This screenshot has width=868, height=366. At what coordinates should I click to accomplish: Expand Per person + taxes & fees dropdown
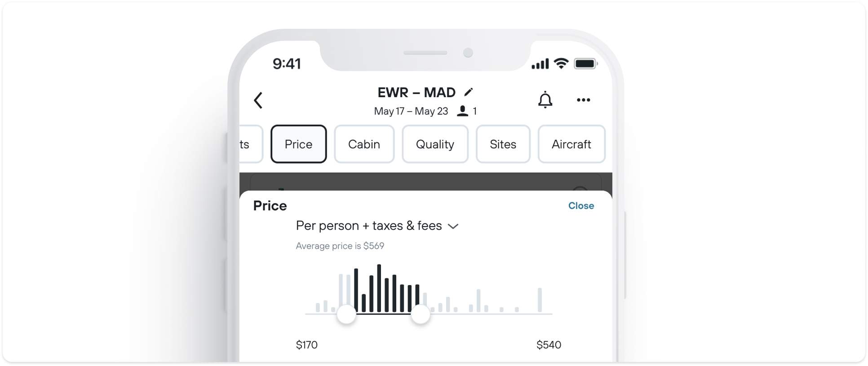[377, 226]
